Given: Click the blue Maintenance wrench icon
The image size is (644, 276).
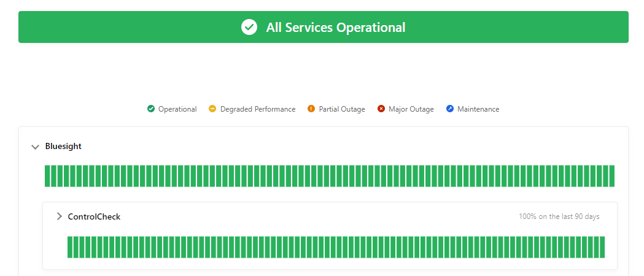Looking at the screenshot, I should click(x=450, y=109).
